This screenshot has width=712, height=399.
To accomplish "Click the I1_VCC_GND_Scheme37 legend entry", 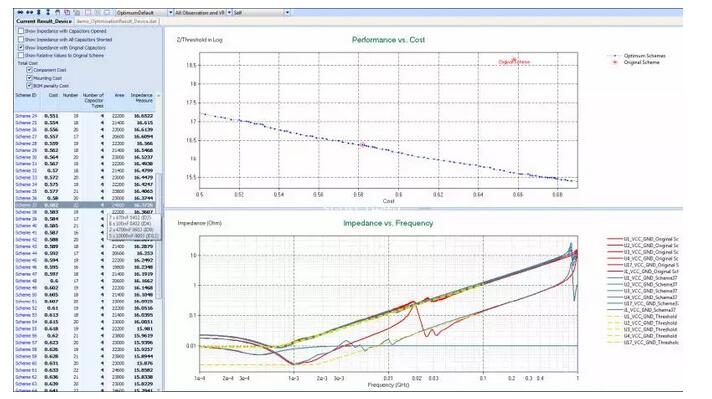I will coord(642,310).
